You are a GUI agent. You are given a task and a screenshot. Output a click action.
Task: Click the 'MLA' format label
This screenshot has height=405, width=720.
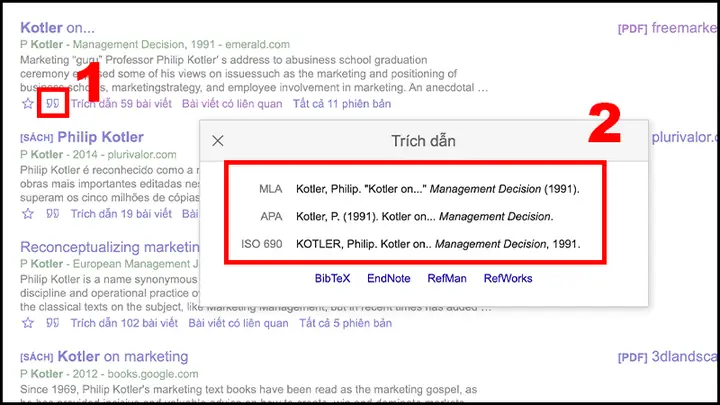click(x=270, y=189)
